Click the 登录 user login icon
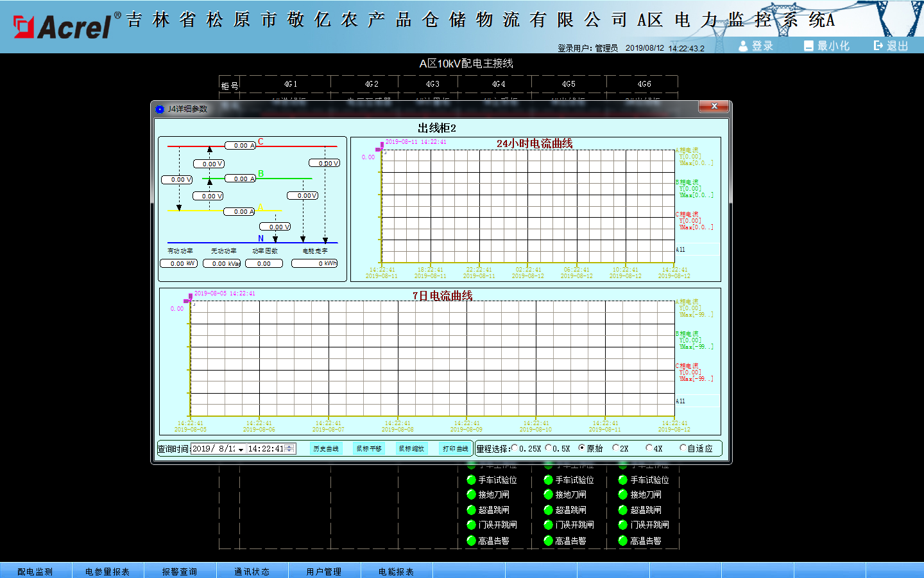Viewport: 924px width, 578px height. pyautogui.click(x=743, y=46)
